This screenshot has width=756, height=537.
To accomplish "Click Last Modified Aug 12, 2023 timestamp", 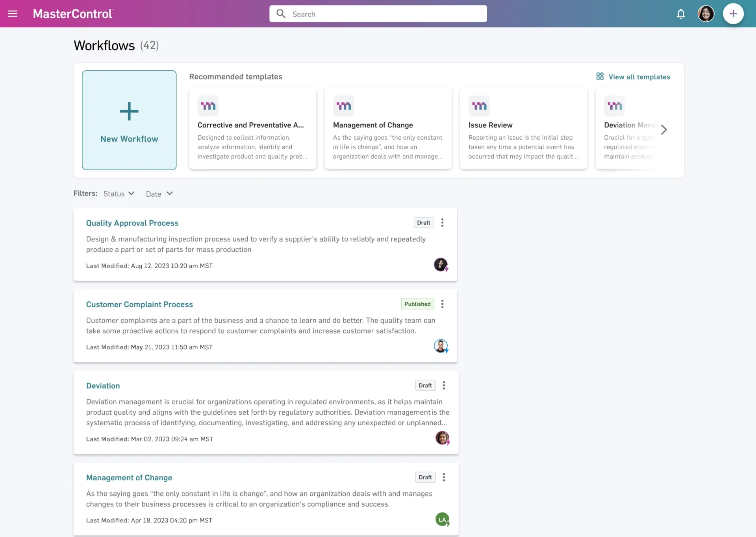I will (149, 266).
